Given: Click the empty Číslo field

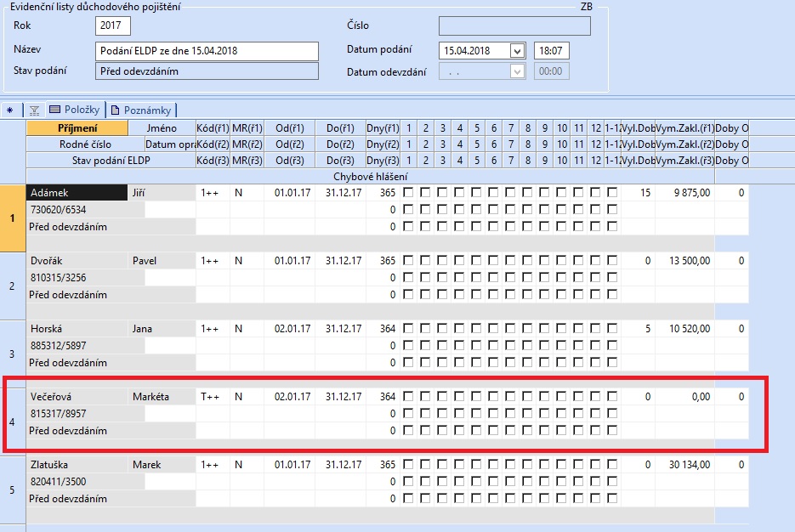Looking at the screenshot, I should pyautogui.click(x=514, y=26).
